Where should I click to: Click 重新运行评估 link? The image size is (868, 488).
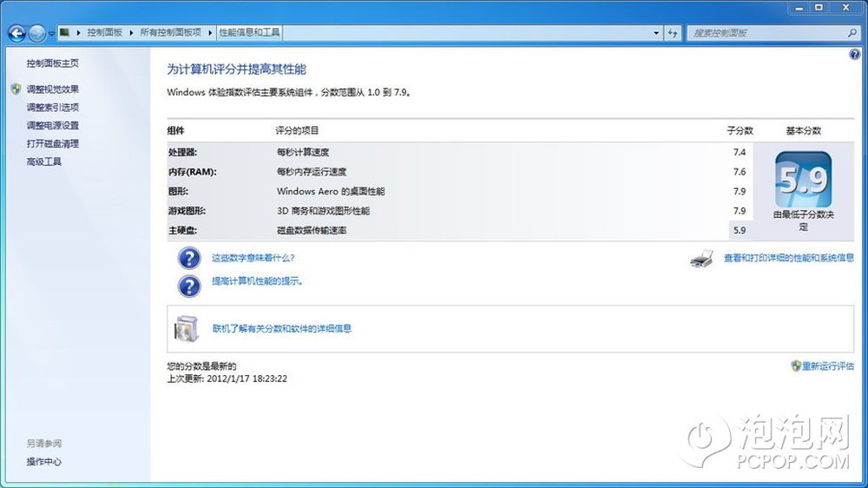828,366
